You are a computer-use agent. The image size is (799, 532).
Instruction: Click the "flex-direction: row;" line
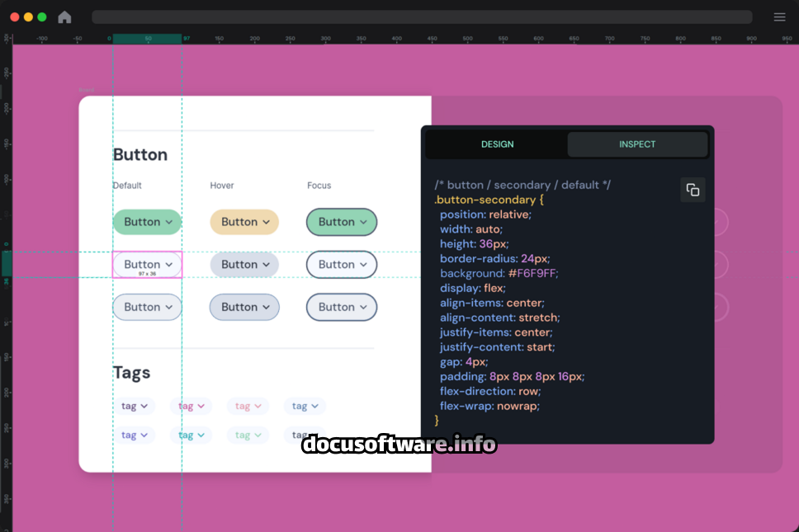[490, 392]
